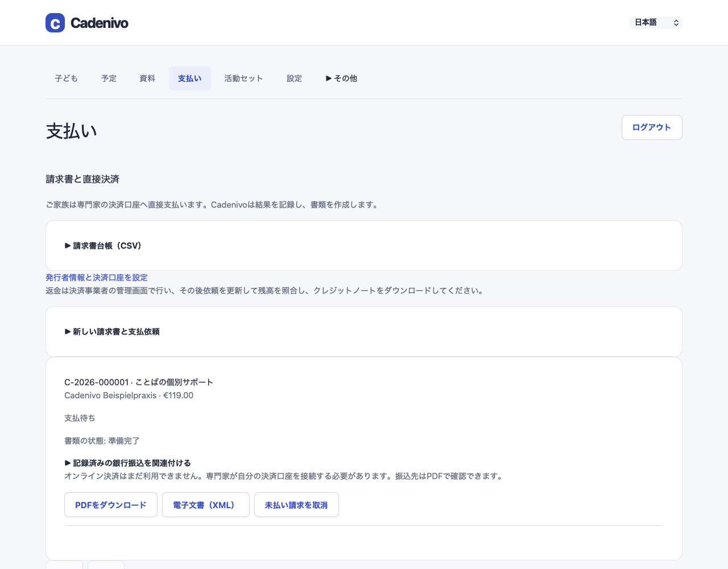Switch to the 子ども tab
Viewport: 728px width, 569px height.
pos(66,79)
